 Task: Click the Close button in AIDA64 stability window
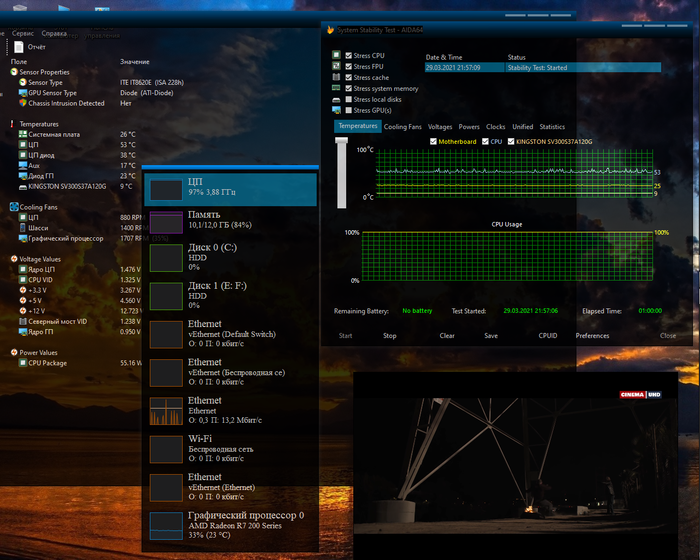668,335
